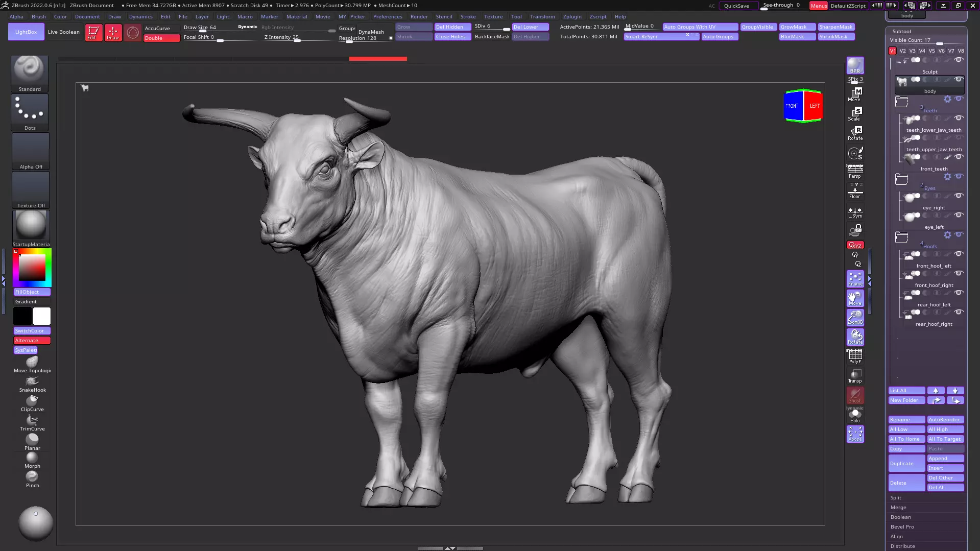Viewport: 980px width, 551px height.
Task: Select the Move Topological brush
Action: 32,365
